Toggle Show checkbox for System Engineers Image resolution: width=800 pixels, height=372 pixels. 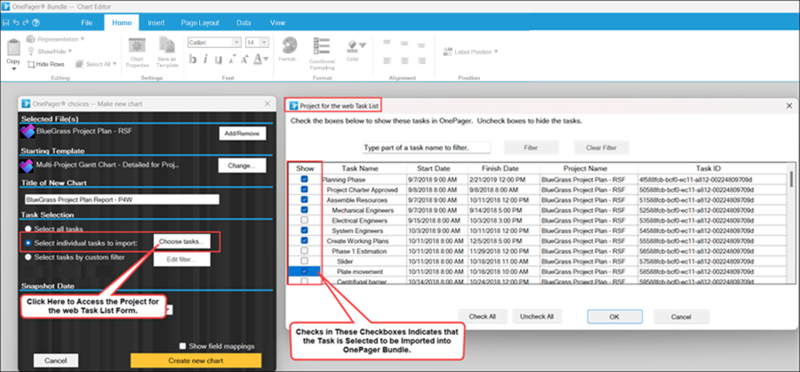(305, 231)
